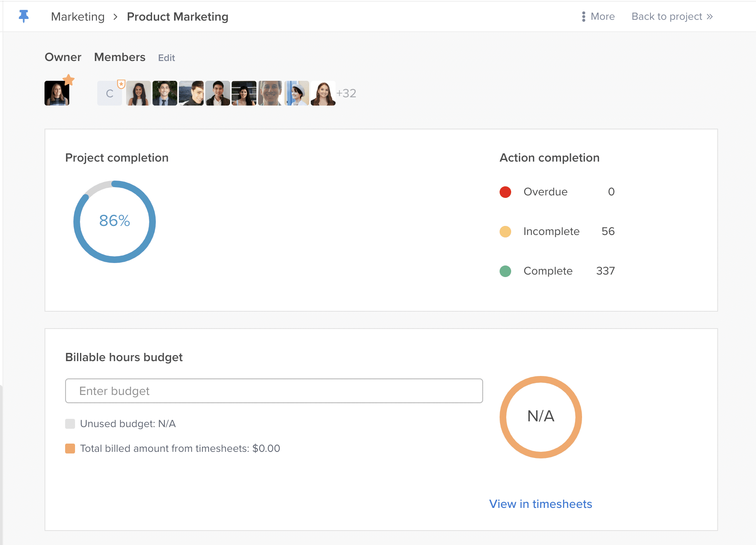Click the red Overdue status dot
Screen dimensions: 756x545
[505, 192]
